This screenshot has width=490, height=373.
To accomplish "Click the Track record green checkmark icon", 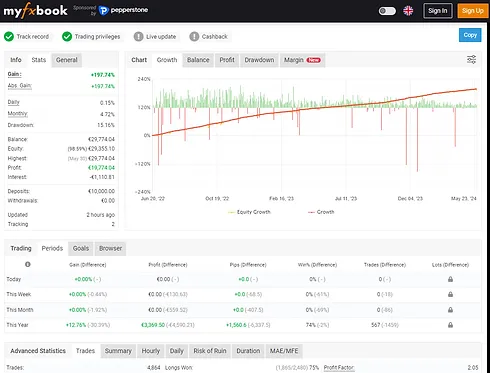I will 9,37.
